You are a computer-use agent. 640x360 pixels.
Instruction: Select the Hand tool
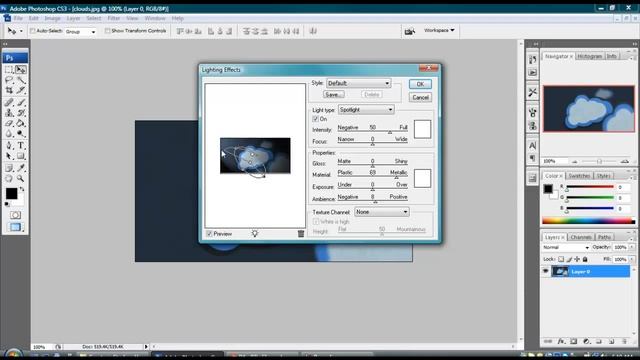click(9, 178)
